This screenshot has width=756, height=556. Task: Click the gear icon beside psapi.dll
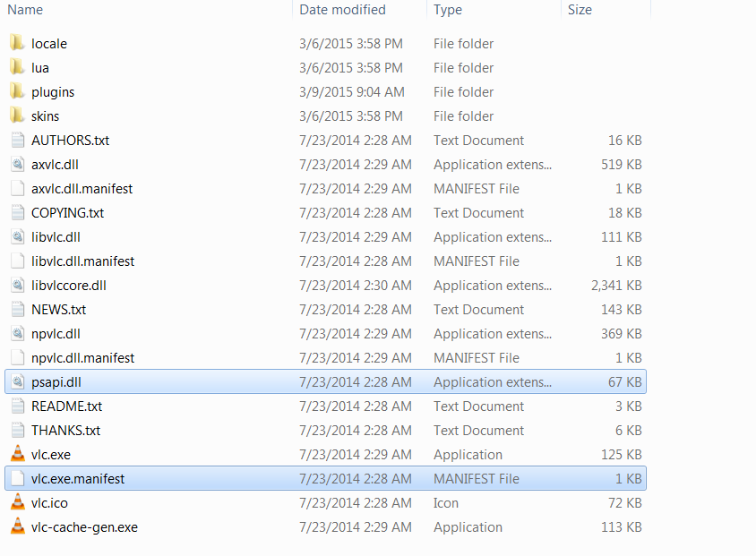[17, 382]
